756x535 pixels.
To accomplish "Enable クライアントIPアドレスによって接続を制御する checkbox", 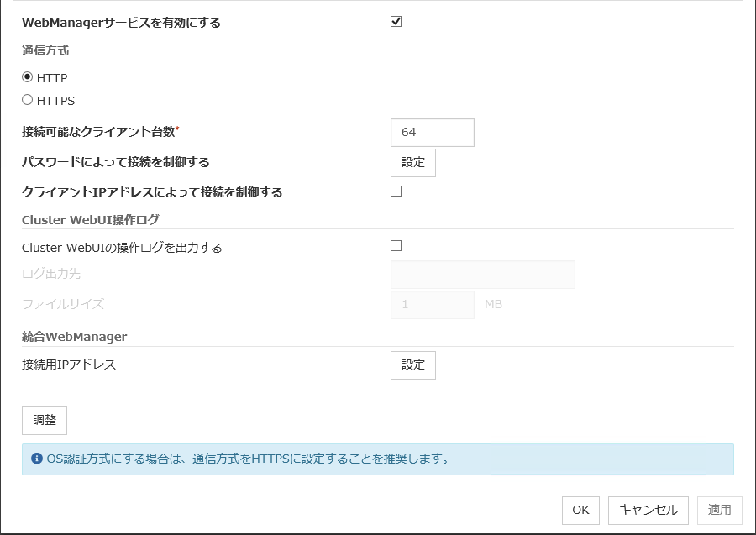I will pyautogui.click(x=396, y=191).
